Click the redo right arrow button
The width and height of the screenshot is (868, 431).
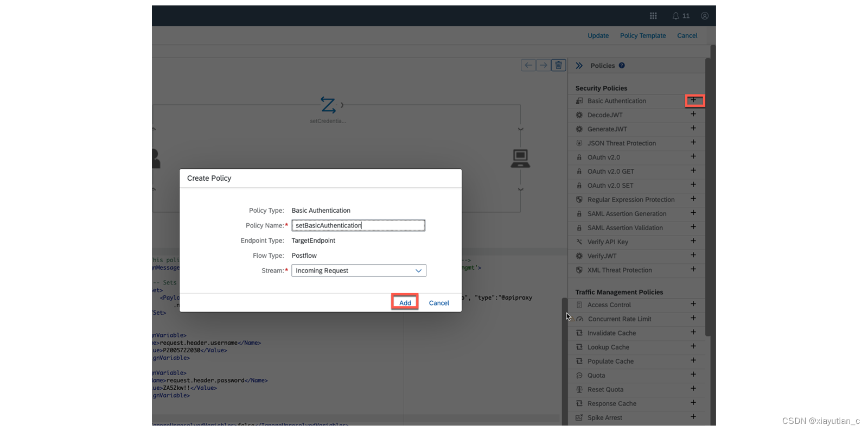[x=544, y=65]
